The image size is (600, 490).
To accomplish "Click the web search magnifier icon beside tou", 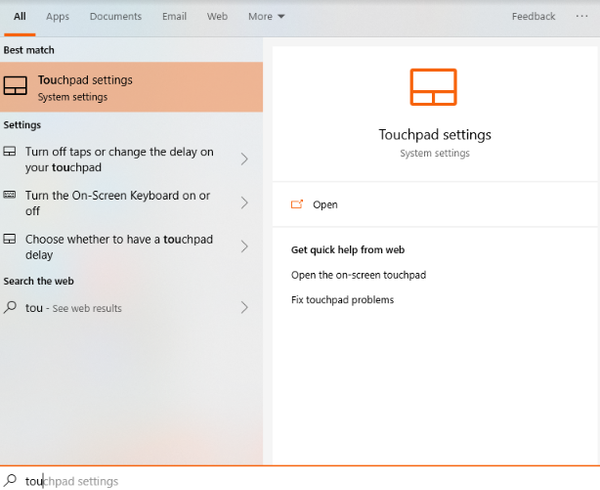I will click(x=10, y=308).
